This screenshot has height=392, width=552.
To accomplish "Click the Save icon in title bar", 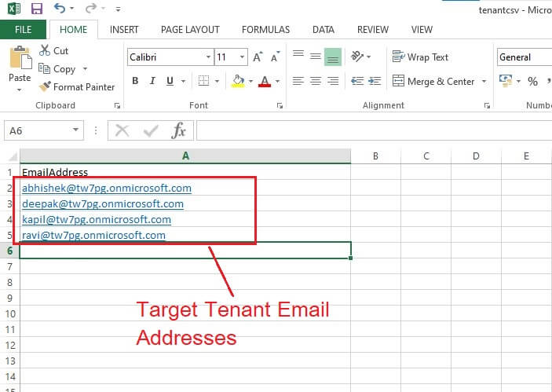I will tap(37, 9).
